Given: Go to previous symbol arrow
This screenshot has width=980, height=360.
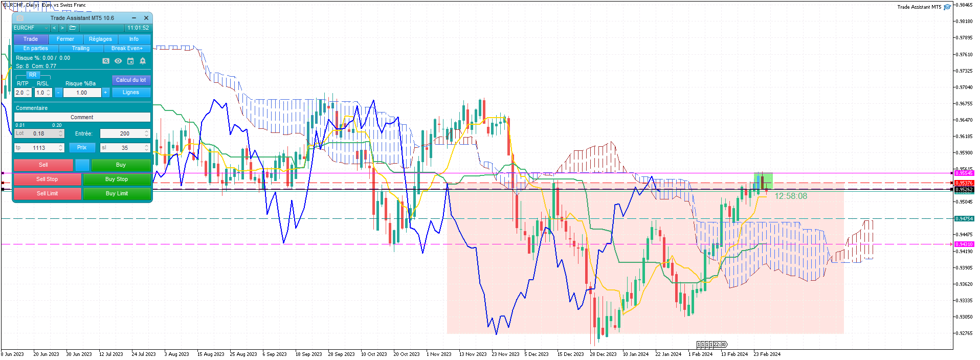Looking at the screenshot, I should tap(54, 28).
